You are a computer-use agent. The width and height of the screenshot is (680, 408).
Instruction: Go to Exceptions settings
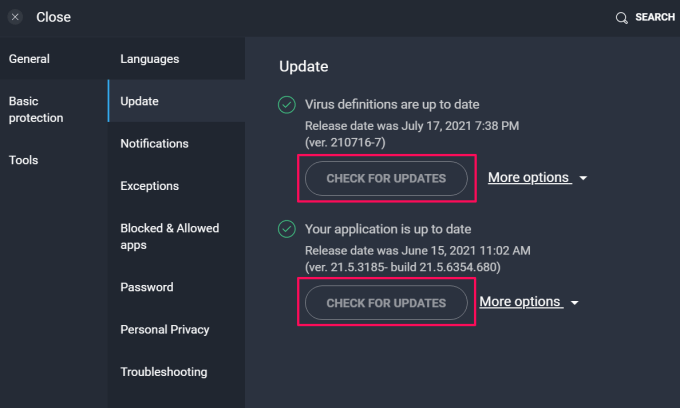150,186
